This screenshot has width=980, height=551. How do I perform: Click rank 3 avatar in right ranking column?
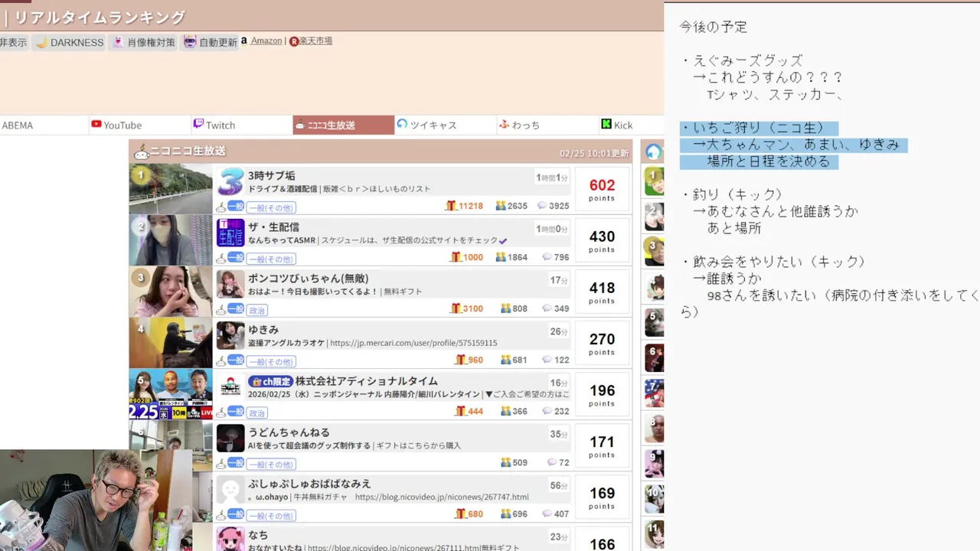click(x=654, y=250)
